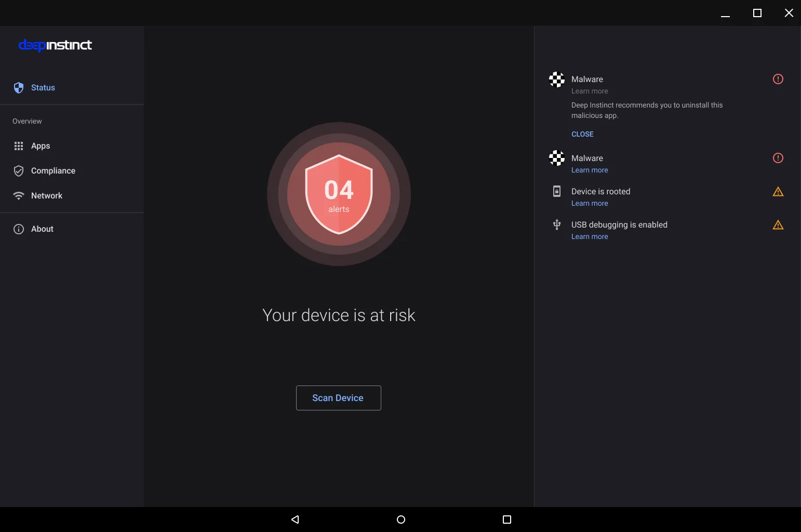This screenshot has width=801, height=532.
Task: Select the 'Device is rooted' alert text
Action: click(600, 192)
